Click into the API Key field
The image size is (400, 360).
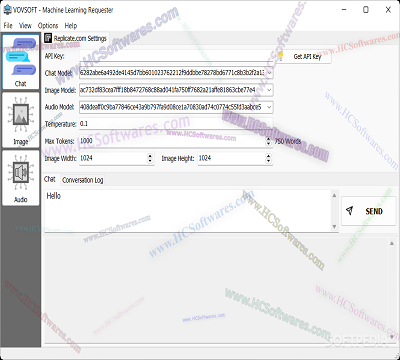[x=176, y=56]
